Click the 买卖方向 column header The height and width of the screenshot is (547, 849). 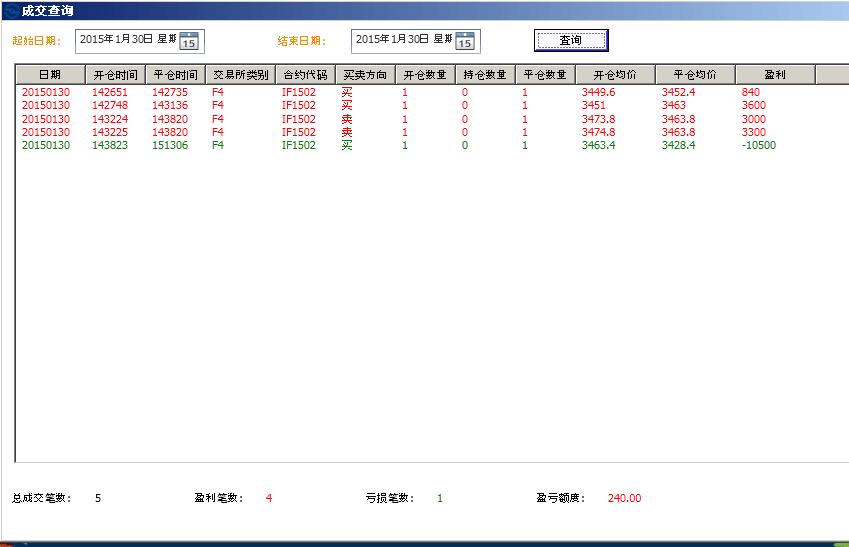(365, 75)
